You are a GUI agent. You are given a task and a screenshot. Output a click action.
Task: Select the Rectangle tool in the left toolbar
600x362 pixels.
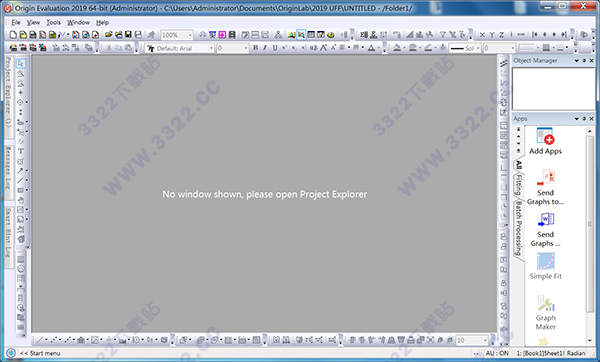coord(21,190)
